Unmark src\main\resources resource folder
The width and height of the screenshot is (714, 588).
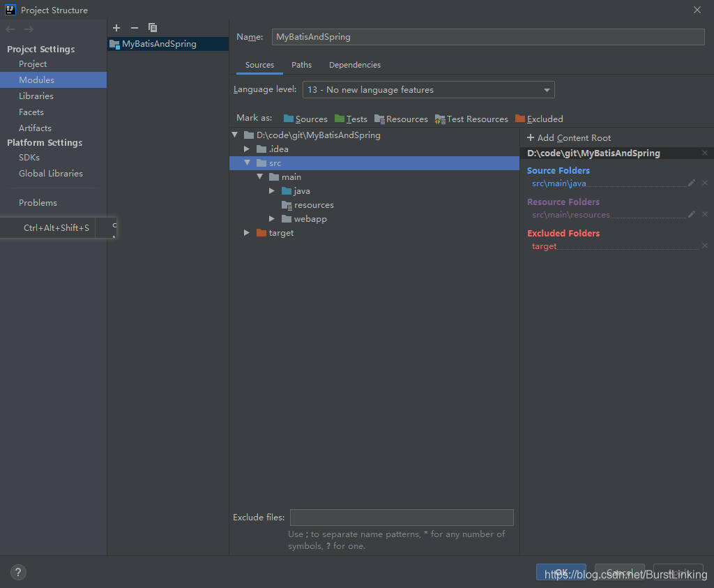705,215
